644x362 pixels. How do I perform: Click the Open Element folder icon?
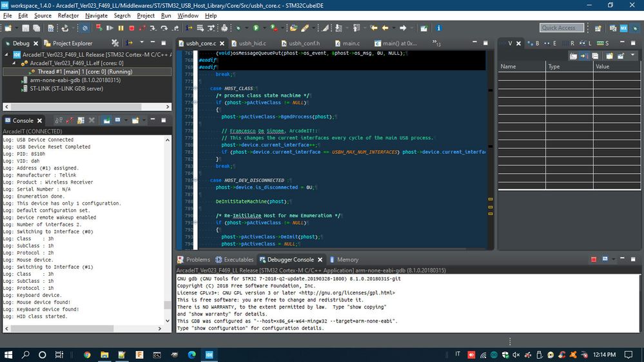[293, 28]
